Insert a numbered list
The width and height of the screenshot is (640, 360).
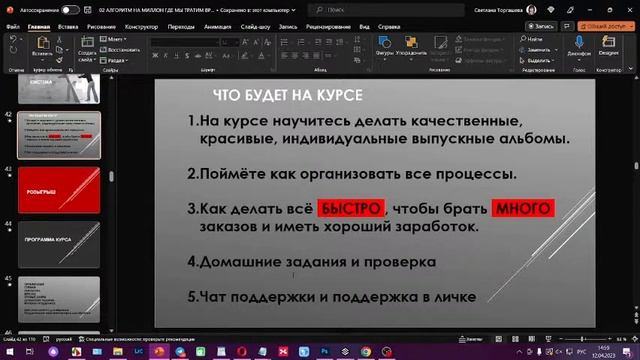(x=301, y=42)
